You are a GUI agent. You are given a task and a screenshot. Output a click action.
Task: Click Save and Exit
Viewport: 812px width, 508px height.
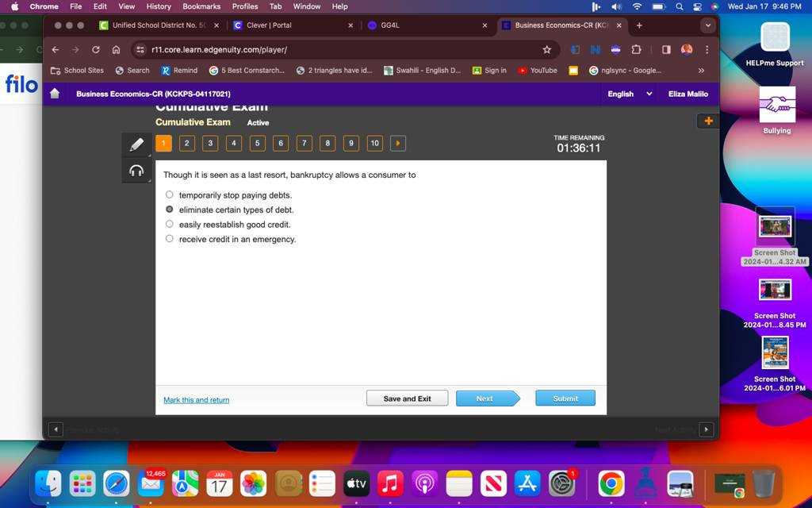tap(407, 398)
